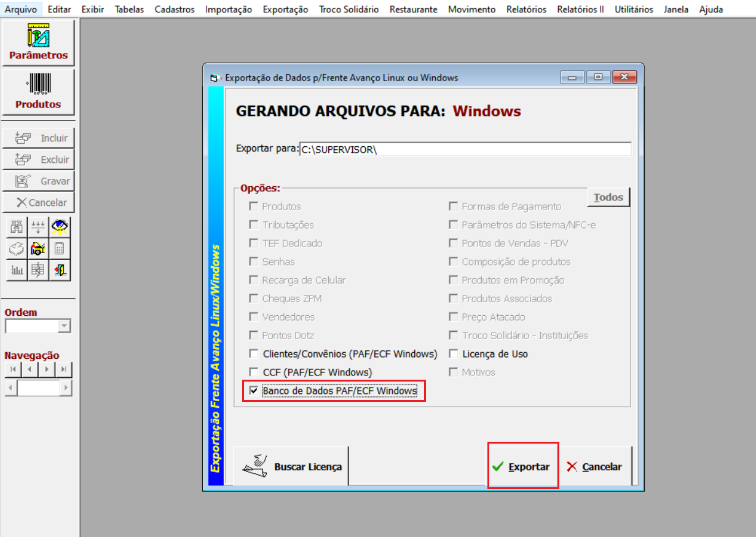Uncheck Banco de Dados PAF/ECF Windows
This screenshot has width=756, height=537.
click(254, 391)
